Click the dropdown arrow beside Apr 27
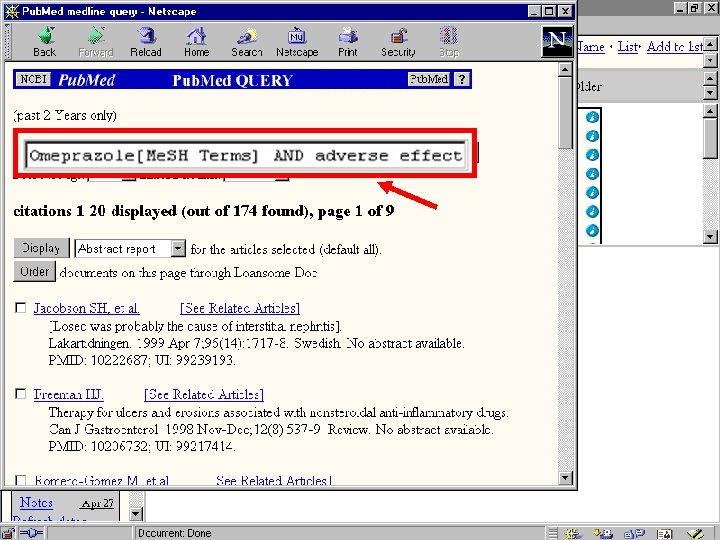 point(136,513)
